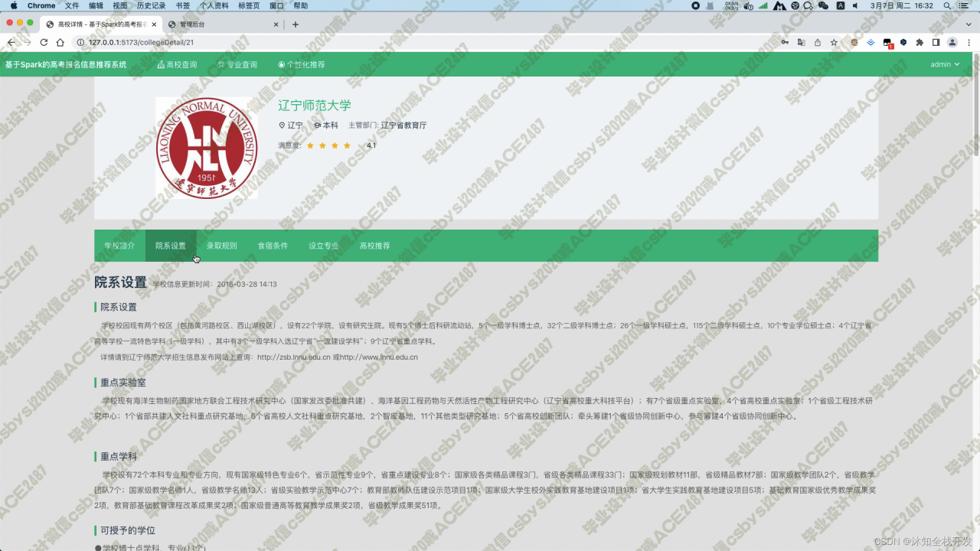The image size is (980, 551).
Task: Click the fourth satisfaction rating star
Action: pyautogui.click(x=347, y=145)
